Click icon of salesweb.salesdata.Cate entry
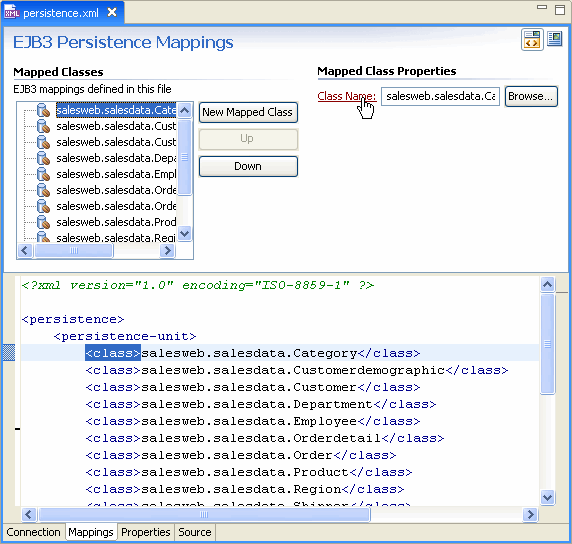572x544 pixels. [x=43, y=110]
